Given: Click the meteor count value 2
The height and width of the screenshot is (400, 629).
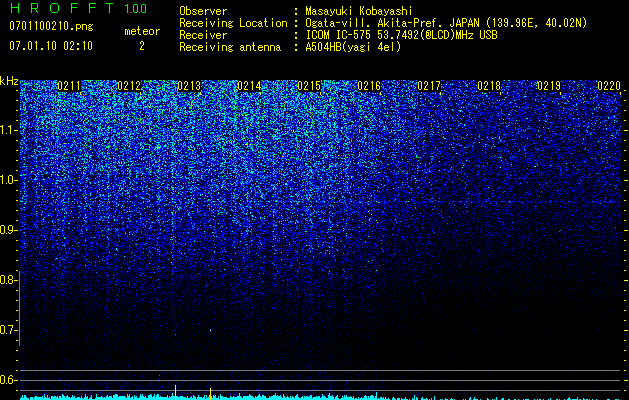Looking at the screenshot, I should coord(142,46).
